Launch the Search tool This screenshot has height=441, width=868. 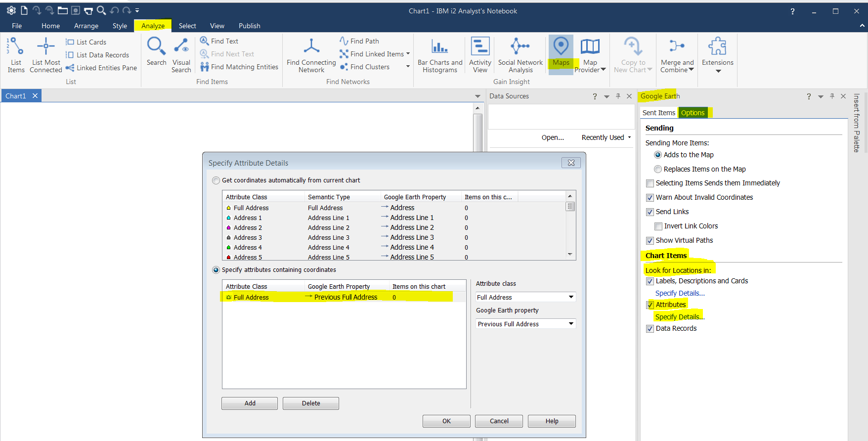(156, 51)
